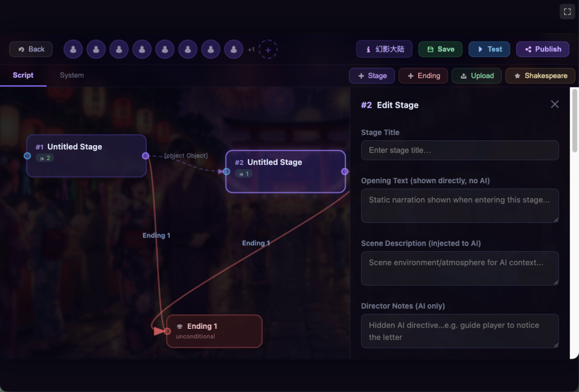Click Untitled Stage #1 output port

[x=145, y=156]
